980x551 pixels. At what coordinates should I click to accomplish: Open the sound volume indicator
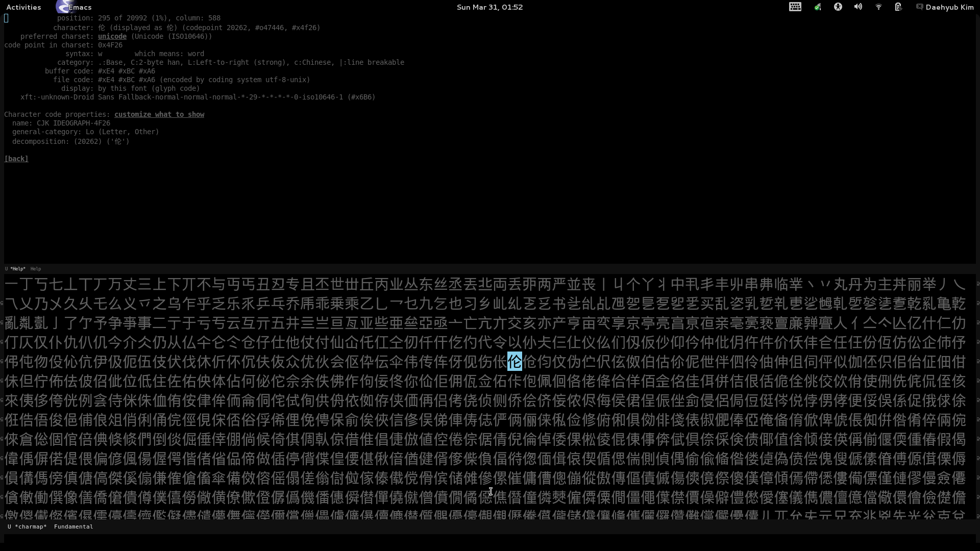point(858,7)
